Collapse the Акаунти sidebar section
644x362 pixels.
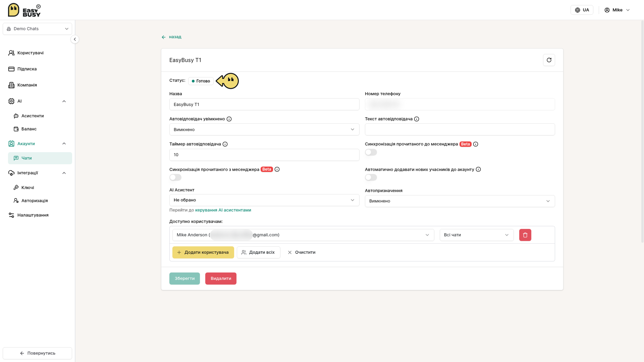[64, 143]
